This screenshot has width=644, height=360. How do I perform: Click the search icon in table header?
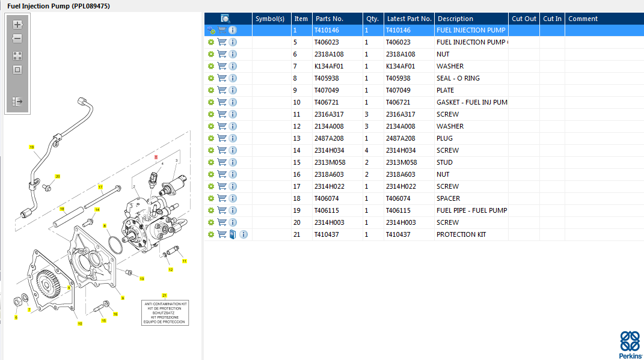pos(225,19)
